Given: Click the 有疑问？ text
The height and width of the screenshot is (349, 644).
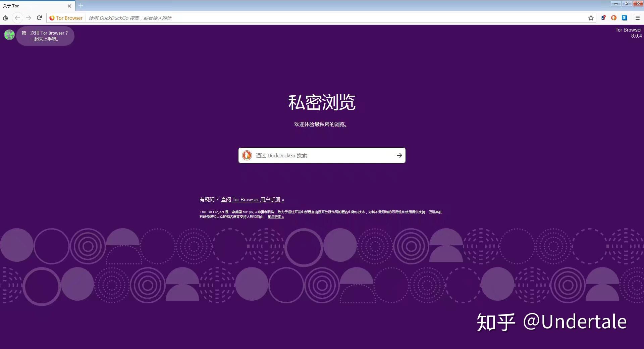Looking at the screenshot, I should (x=209, y=200).
